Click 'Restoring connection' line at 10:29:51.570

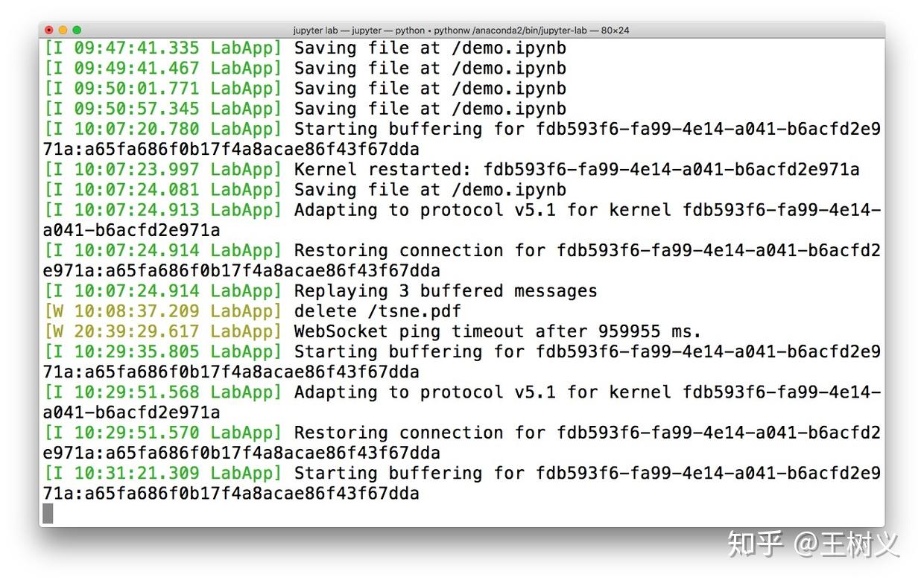click(462, 433)
